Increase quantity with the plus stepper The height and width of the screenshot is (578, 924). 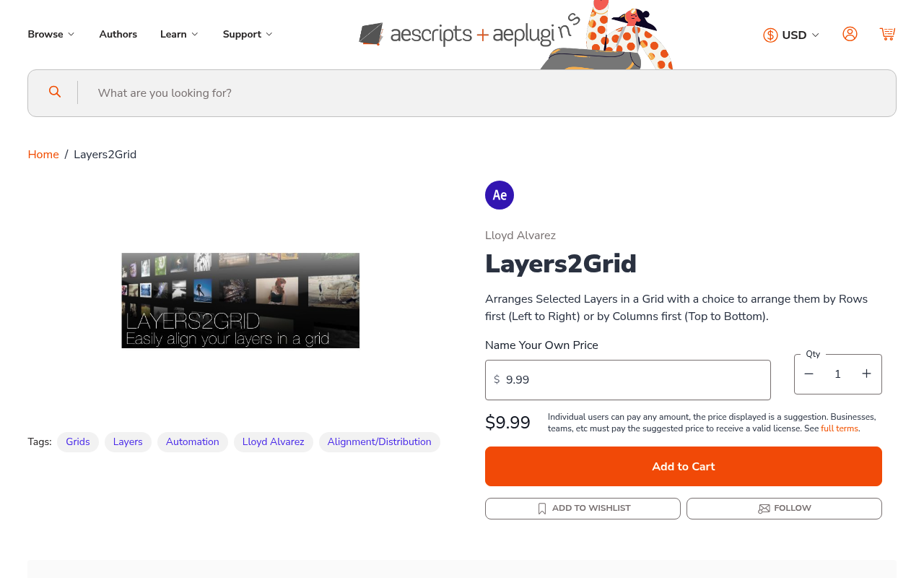(x=866, y=374)
